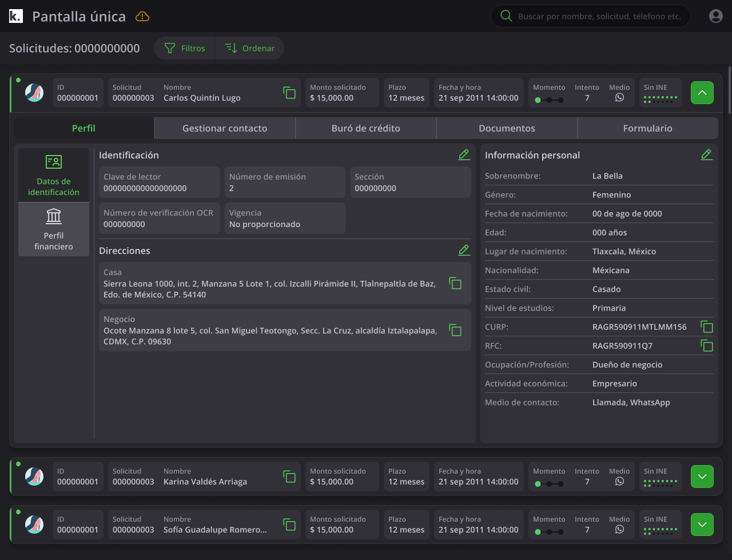Edit the Información personal section
Viewport: 732px width, 560px height.
point(706,154)
